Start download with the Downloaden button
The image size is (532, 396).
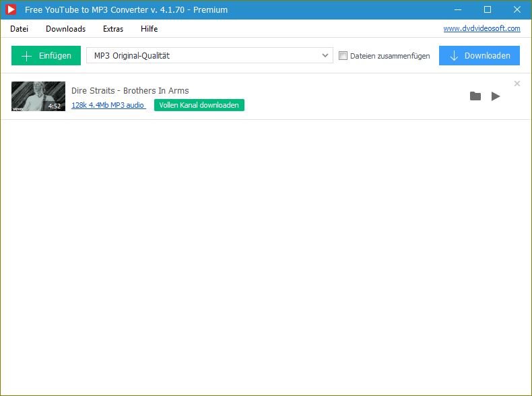coord(479,56)
